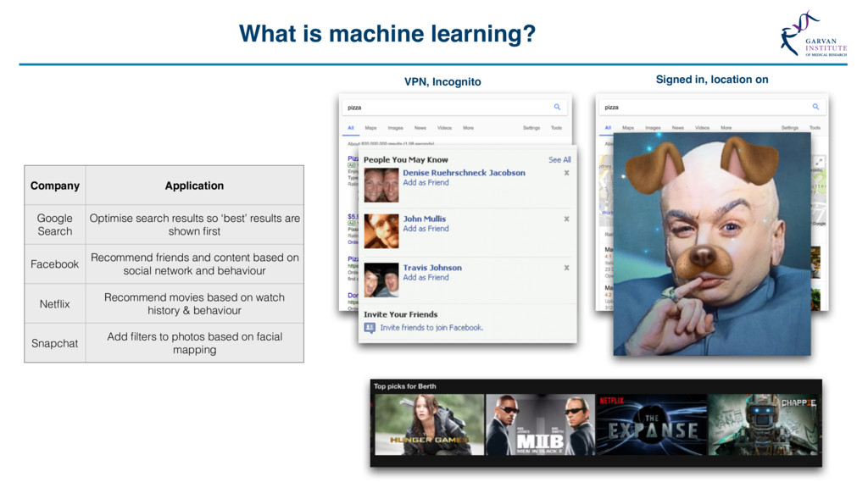Click the search magnifier in VPN Incognito window
The width and height of the screenshot is (868, 488).
pos(557,107)
